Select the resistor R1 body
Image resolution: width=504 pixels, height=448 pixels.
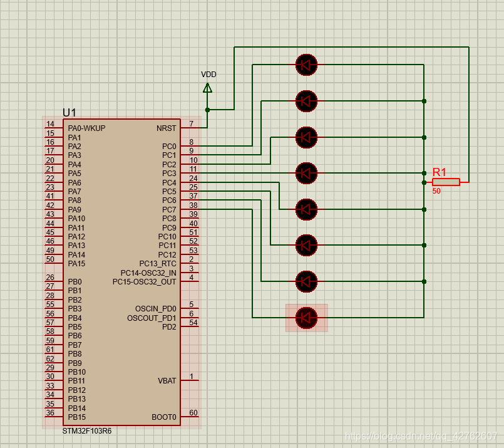446,182
